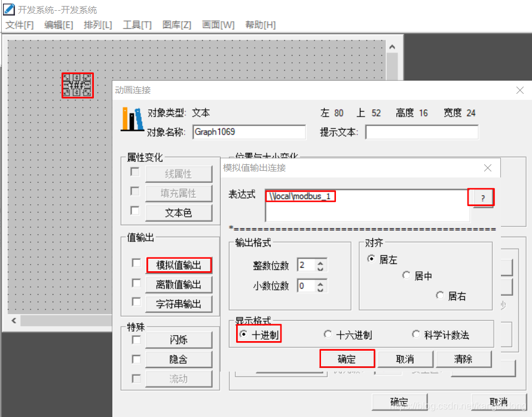Open the 帮助[H] menu
The width and height of the screenshot is (532, 417).
click(x=260, y=24)
